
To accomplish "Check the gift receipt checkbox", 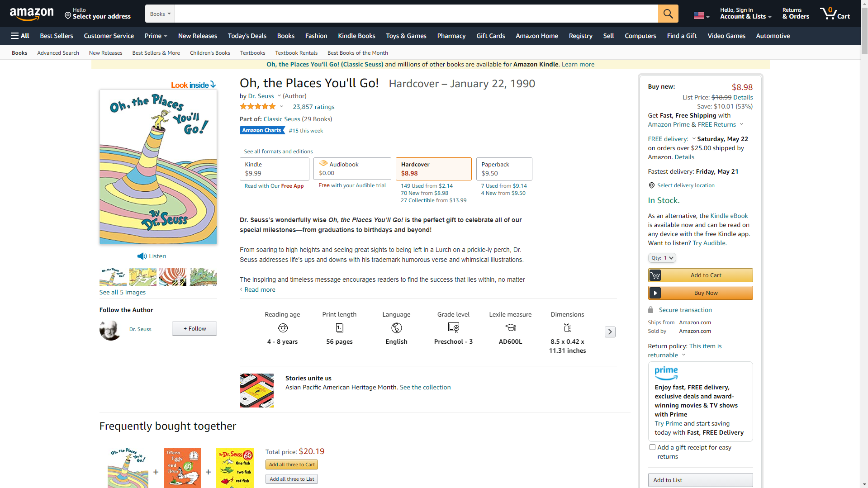I will (652, 447).
